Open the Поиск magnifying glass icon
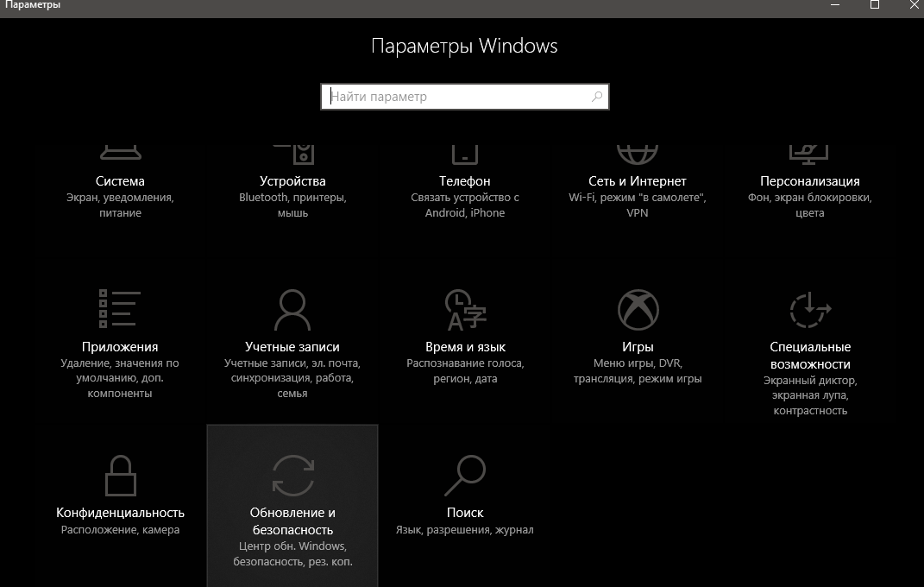Screen dimensions: 924x587 [x=465, y=475]
